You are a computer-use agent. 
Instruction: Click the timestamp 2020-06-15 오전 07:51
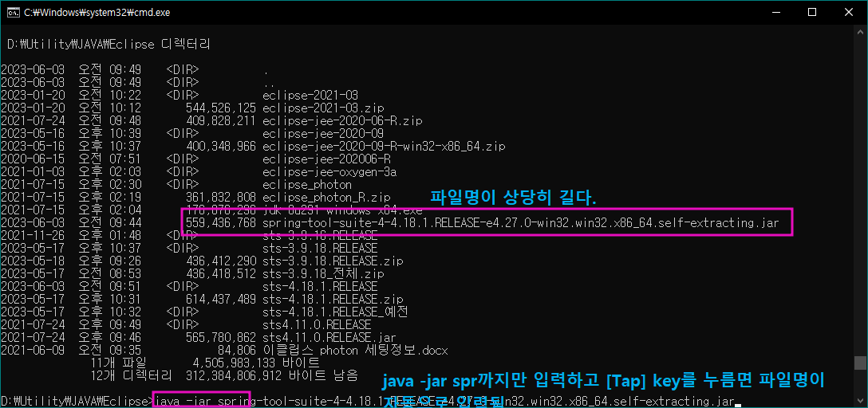pyautogui.click(x=71, y=159)
